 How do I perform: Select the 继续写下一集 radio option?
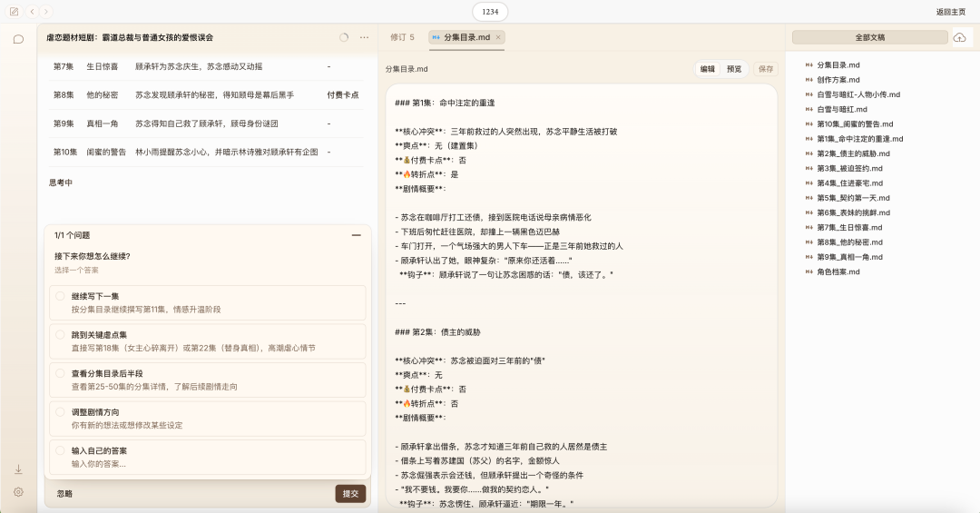(60, 296)
